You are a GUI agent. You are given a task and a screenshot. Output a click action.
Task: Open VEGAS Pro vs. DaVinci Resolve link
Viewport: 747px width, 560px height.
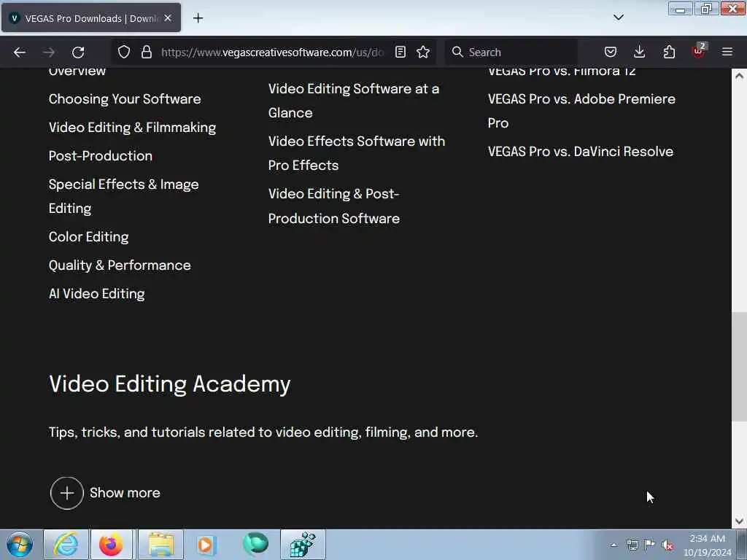pyautogui.click(x=580, y=152)
